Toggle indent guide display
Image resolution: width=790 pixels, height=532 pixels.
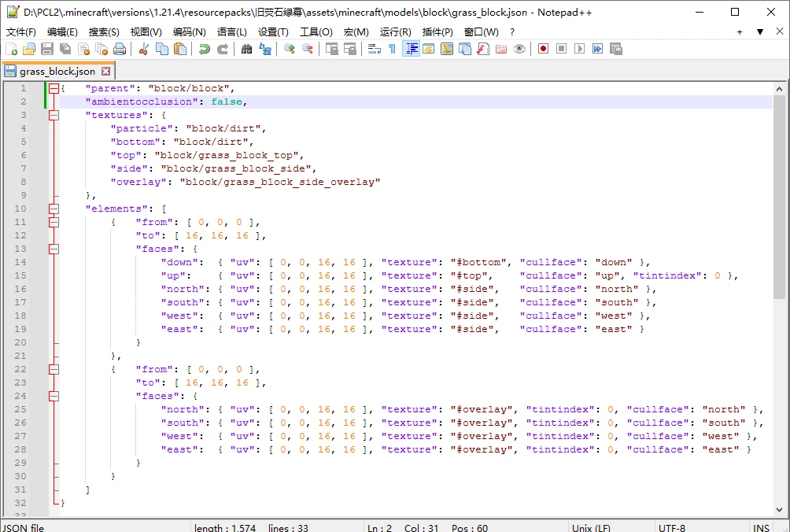(x=411, y=49)
